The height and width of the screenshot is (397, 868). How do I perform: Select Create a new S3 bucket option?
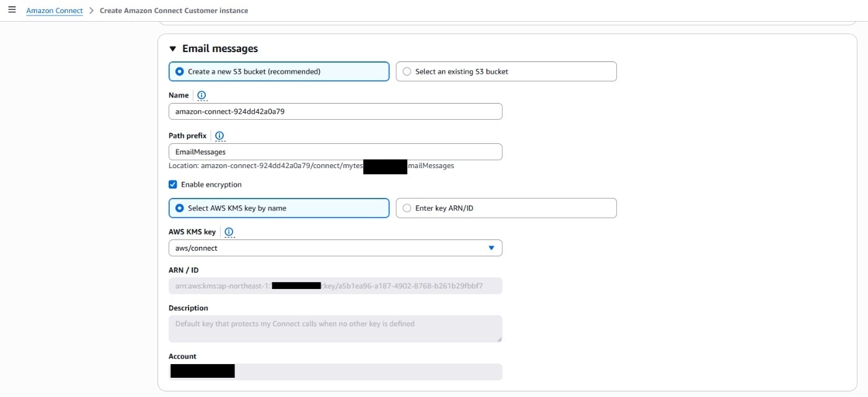278,71
